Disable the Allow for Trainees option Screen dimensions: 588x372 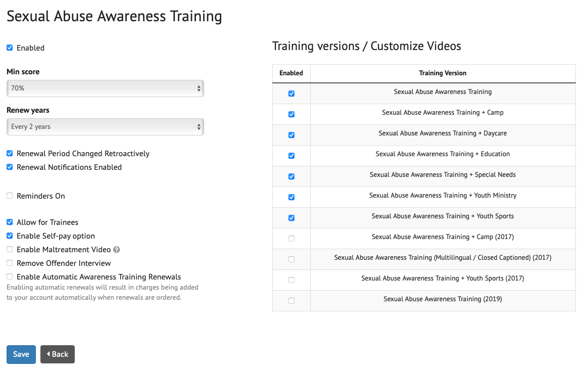9,222
